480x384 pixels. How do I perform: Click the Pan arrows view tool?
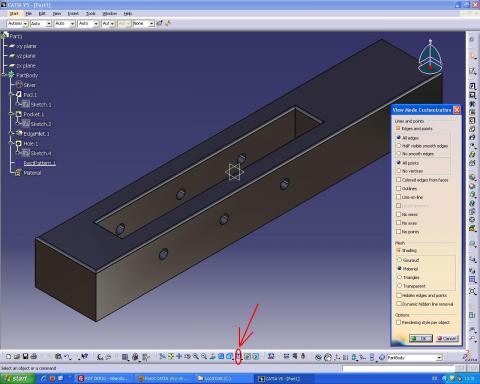(x=179, y=357)
